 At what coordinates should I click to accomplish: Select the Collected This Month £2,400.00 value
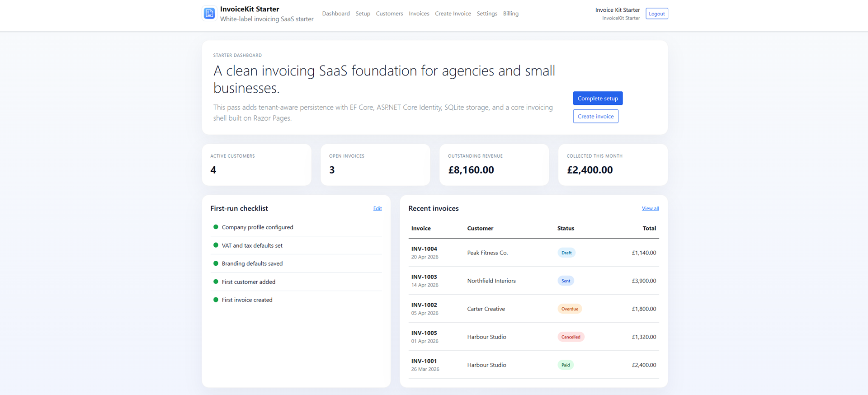(x=590, y=170)
